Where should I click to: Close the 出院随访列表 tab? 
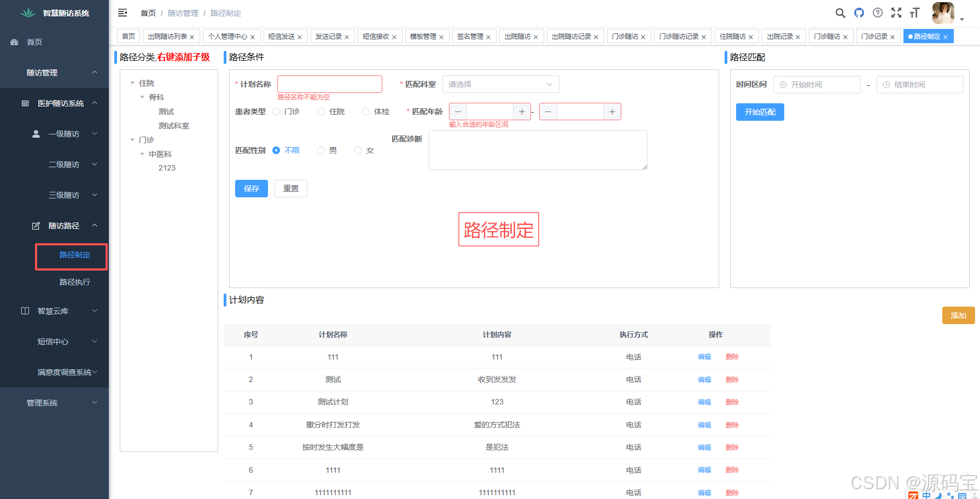coord(192,37)
